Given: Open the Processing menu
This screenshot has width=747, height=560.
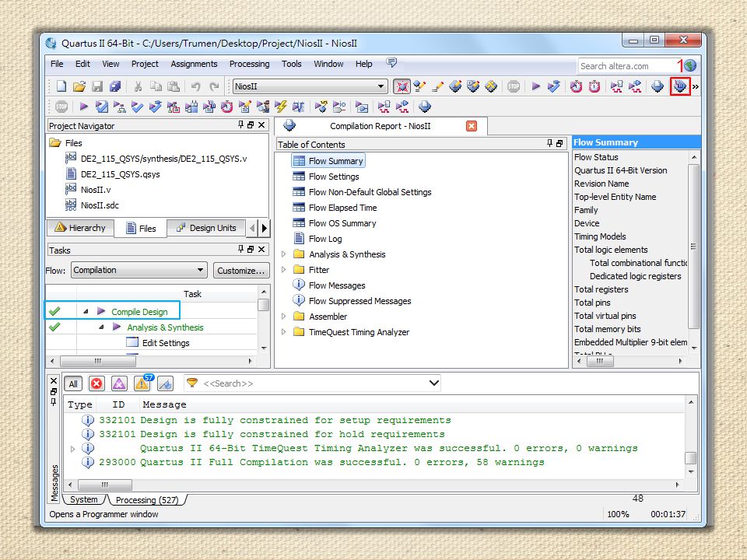Looking at the screenshot, I should 249,64.
